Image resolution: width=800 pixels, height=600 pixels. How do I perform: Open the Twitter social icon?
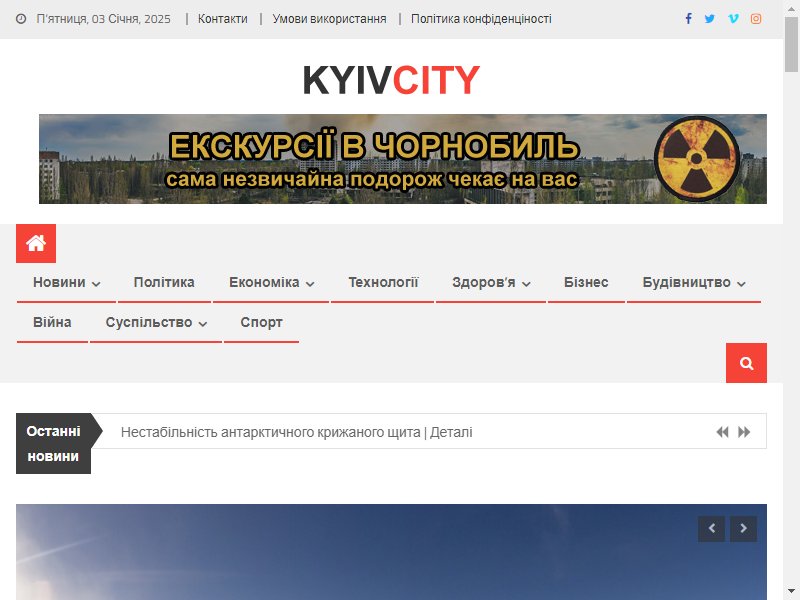click(710, 19)
